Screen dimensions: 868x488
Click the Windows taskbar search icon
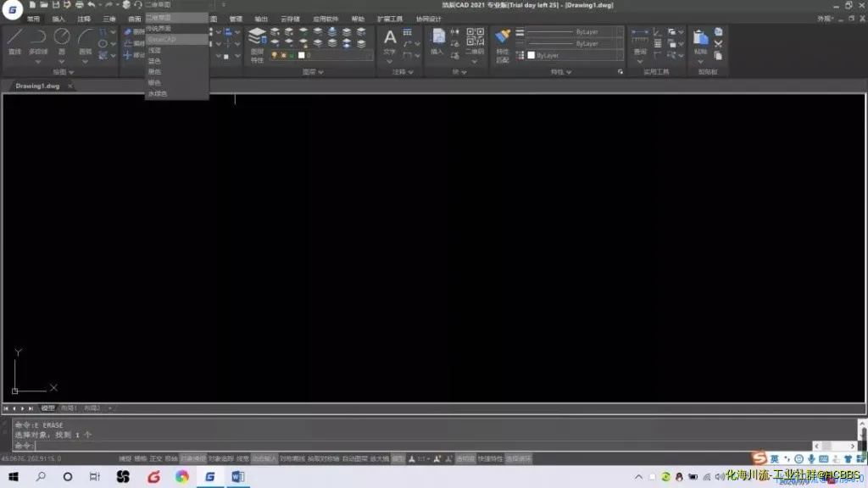(x=41, y=476)
